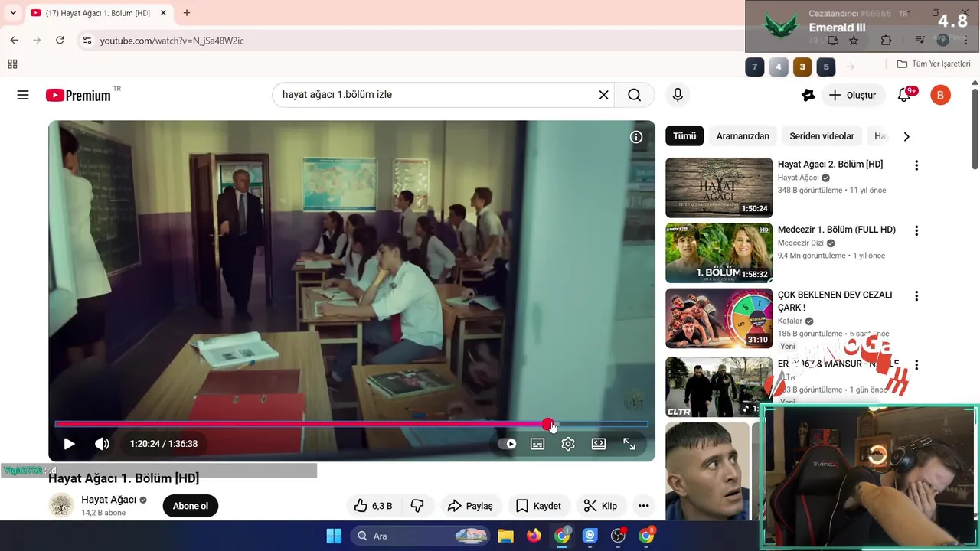The width and height of the screenshot is (980, 551).
Task: Select the Hayat Ağacı 1. Bölüm browser tab
Action: click(x=98, y=13)
